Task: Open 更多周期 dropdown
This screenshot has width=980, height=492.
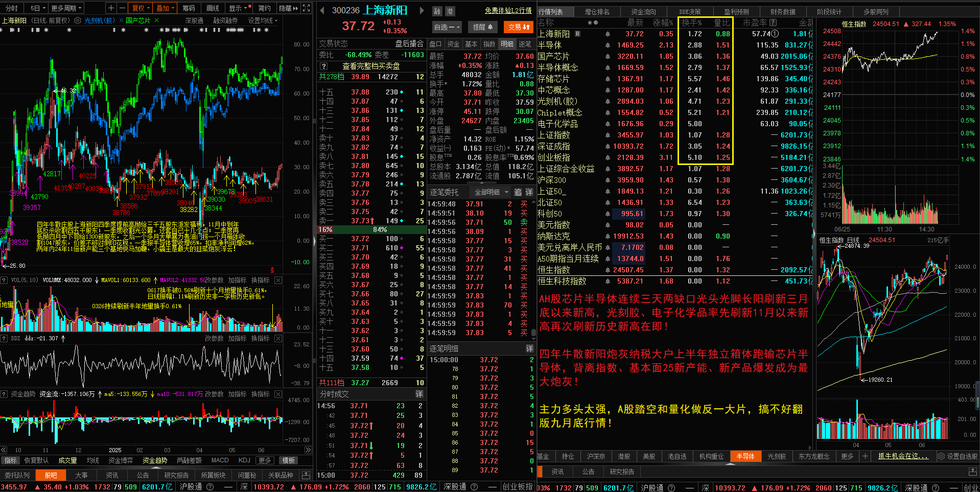Action: [x=66, y=8]
